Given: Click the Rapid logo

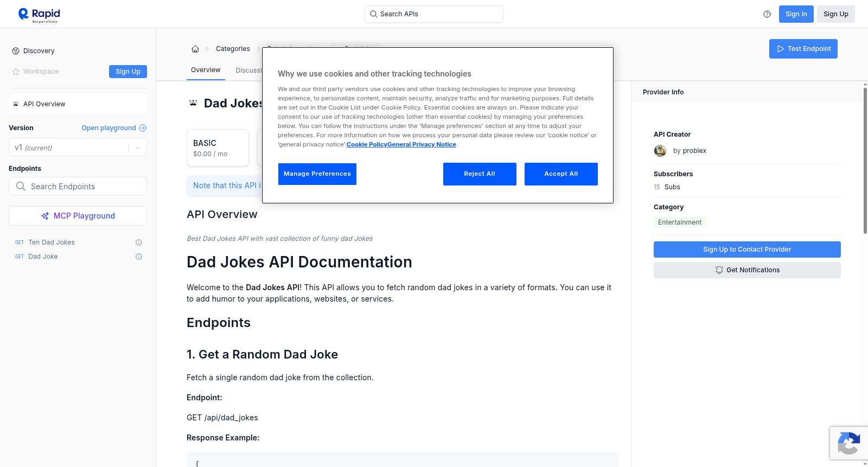Looking at the screenshot, I should click(39, 15).
